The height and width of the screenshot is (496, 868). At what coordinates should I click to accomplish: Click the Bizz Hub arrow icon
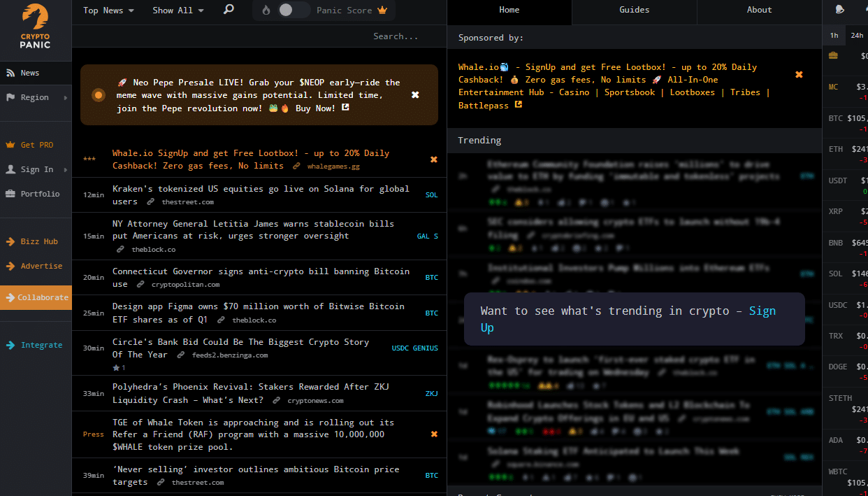[10, 241]
